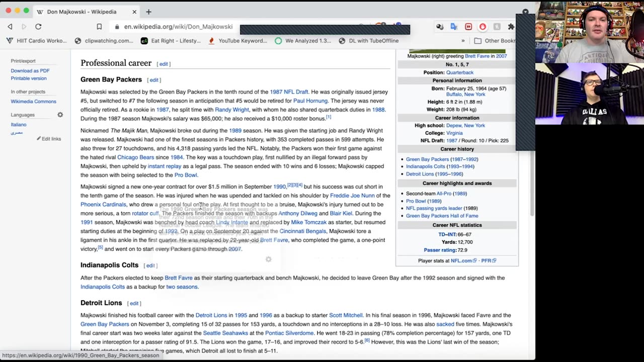Open We Analyzed 1.3 bookmark
This screenshot has width=644, height=362.
tap(303, 41)
